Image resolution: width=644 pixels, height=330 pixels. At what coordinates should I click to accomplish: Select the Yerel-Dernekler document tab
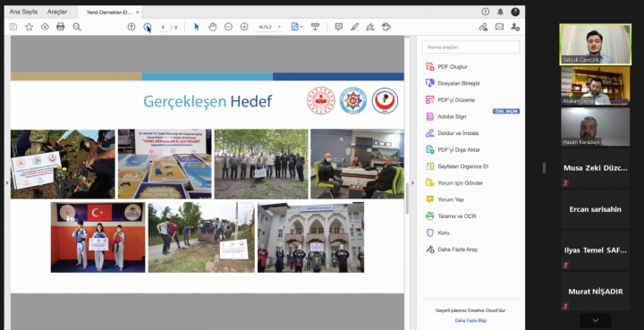point(109,13)
